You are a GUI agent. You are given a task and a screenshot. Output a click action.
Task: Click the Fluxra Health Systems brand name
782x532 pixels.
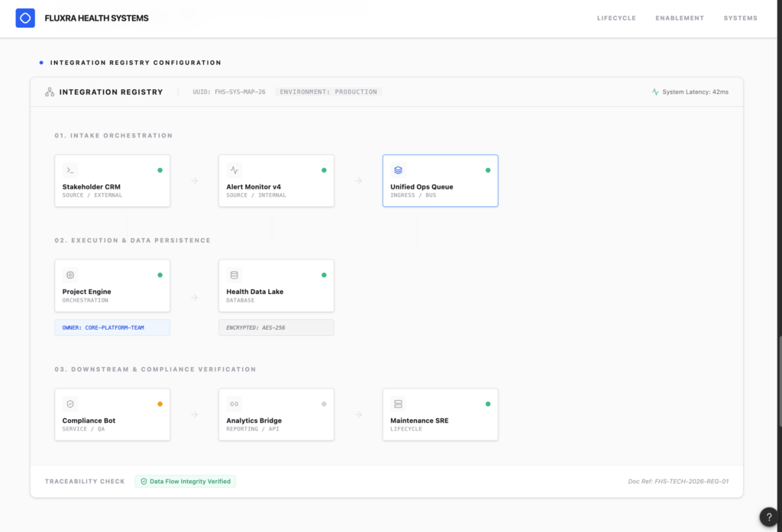pyautogui.click(x=97, y=18)
